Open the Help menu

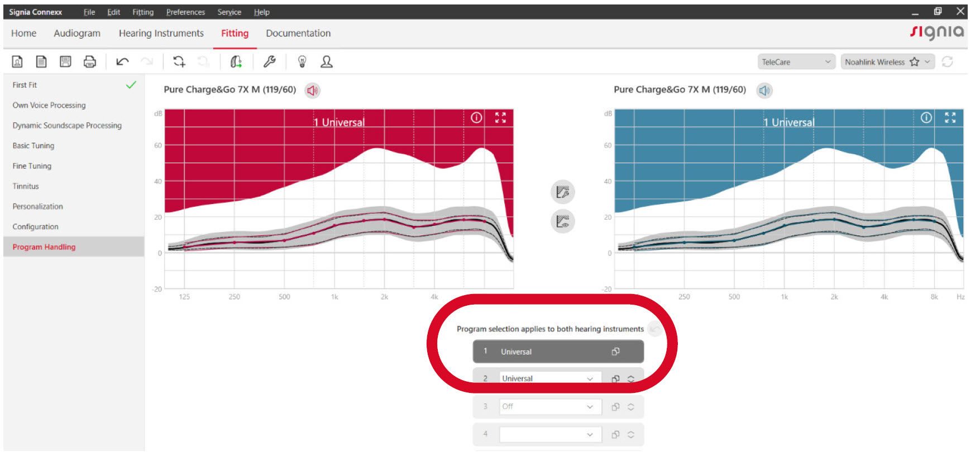[x=261, y=12]
